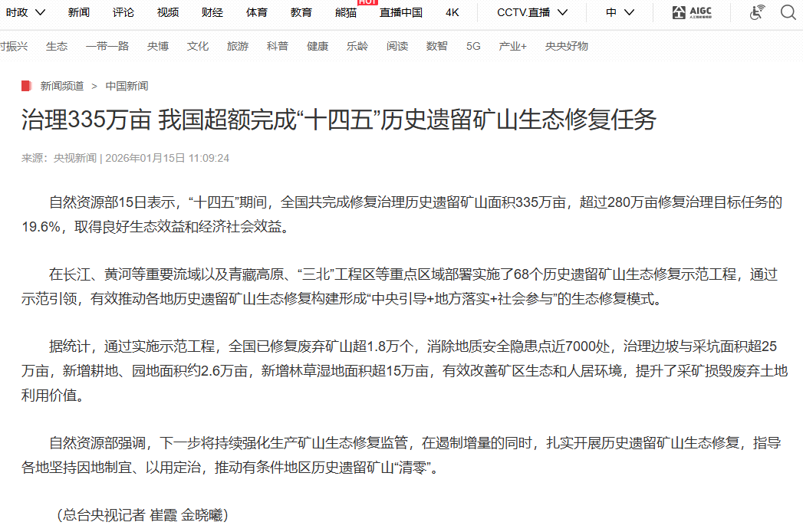Select the 生态 sub-navigation link
This screenshot has width=803, height=532.
pyautogui.click(x=57, y=46)
